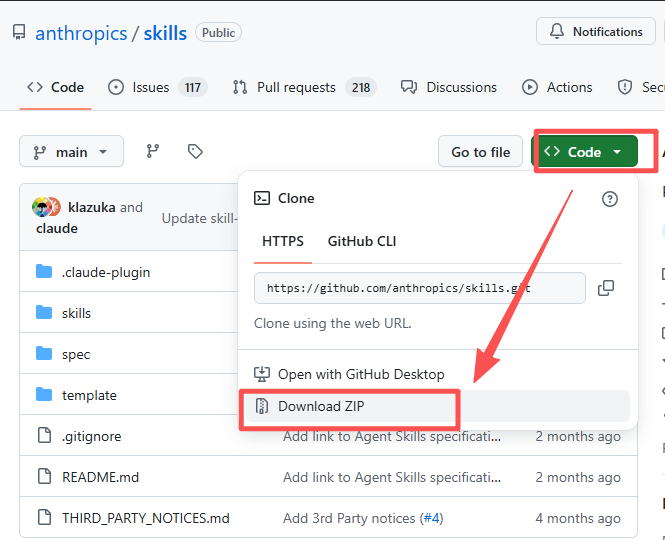Screen dimensions: 665x540
Task: Choose Download ZIP
Action: tap(438, 406)
